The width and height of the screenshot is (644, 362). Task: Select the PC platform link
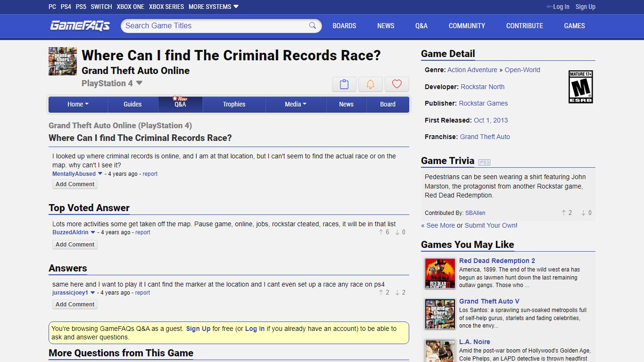click(52, 7)
